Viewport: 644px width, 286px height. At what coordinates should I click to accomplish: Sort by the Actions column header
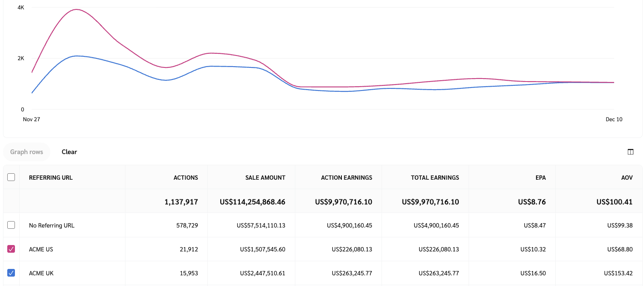(186, 178)
